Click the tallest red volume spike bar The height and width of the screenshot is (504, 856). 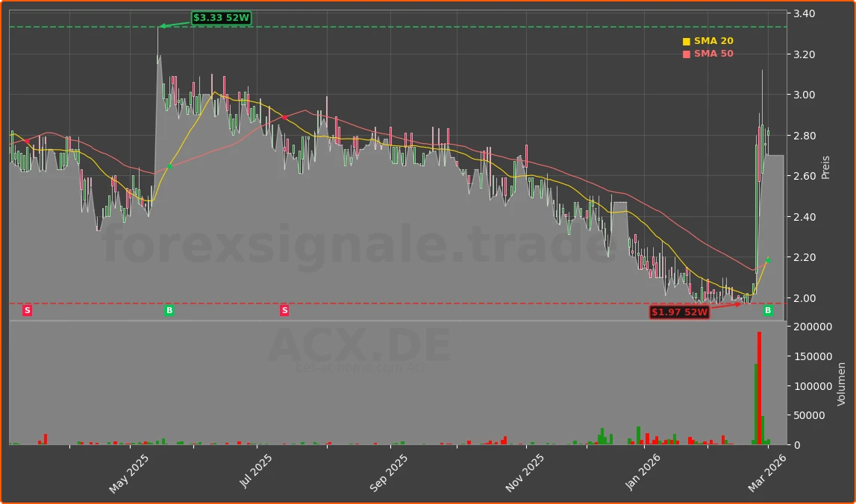click(759, 388)
